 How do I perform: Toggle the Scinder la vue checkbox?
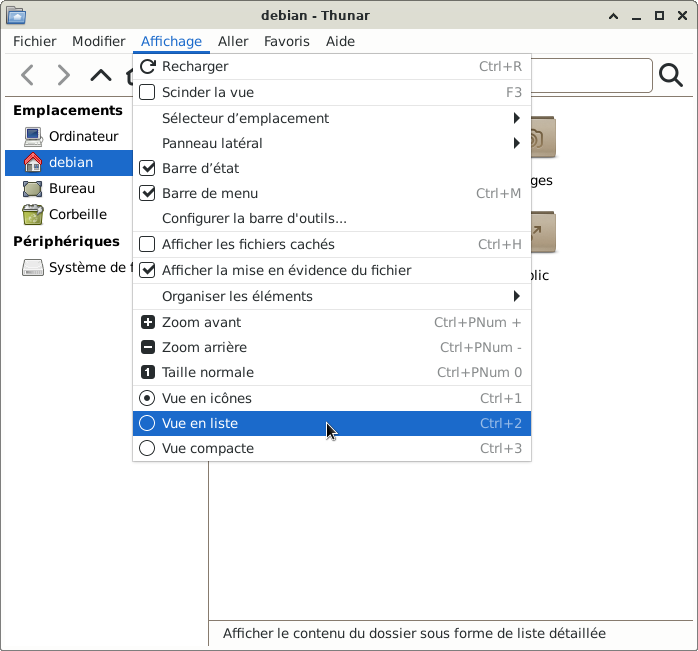(x=147, y=92)
